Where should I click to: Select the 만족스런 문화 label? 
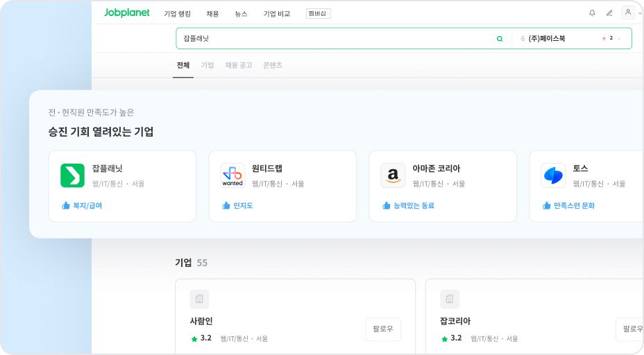coord(574,206)
